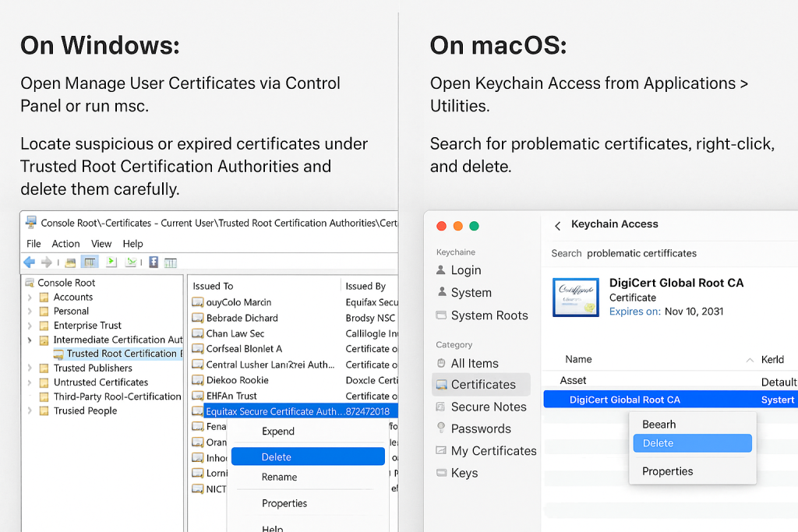The width and height of the screenshot is (798, 532).
Task: Expand the Trusied People node
Action: tap(30, 410)
